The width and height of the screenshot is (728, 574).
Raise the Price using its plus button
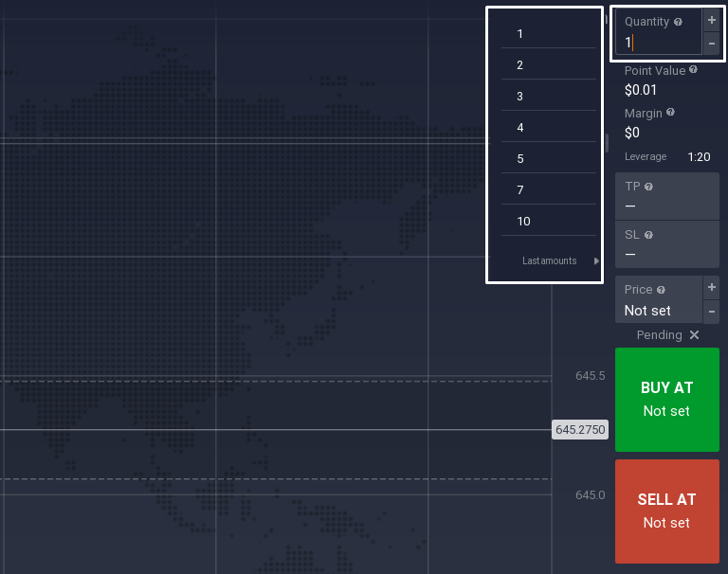(712, 287)
